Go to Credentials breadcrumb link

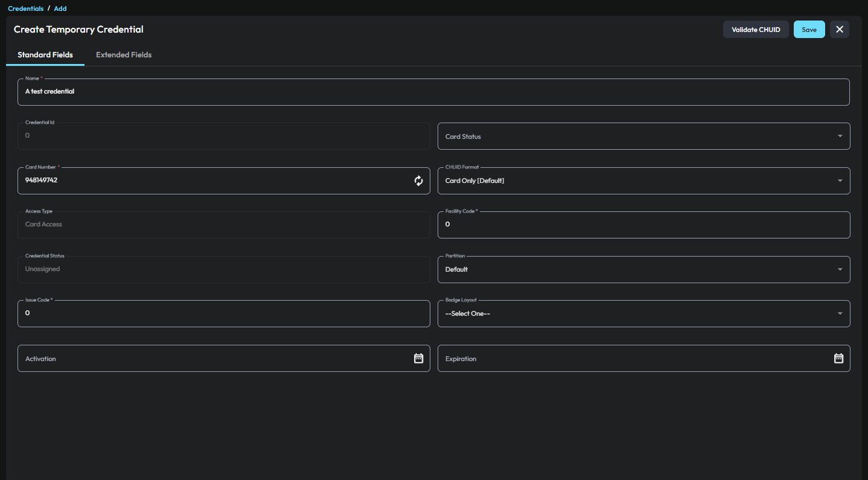pyautogui.click(x=25, y=8)
